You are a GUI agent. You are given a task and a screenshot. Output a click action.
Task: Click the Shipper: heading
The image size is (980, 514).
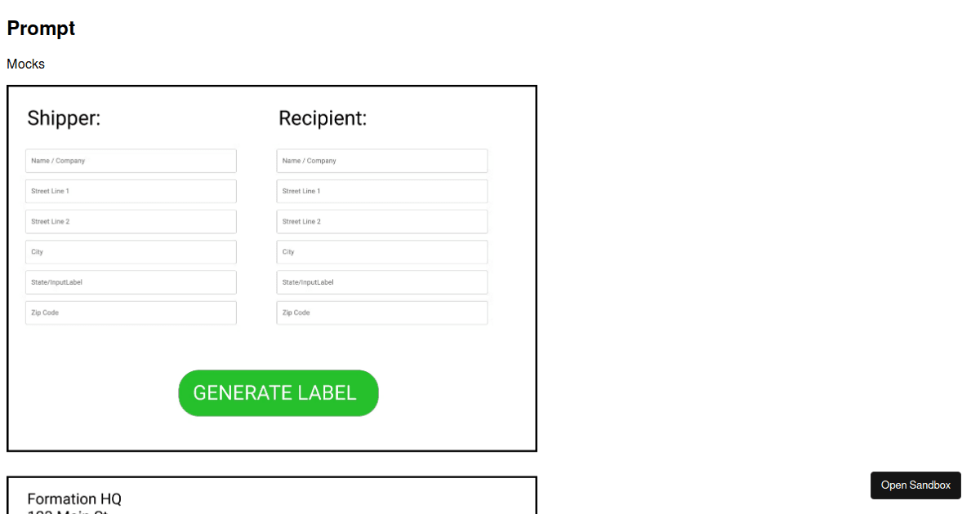(x=64, y=117)
